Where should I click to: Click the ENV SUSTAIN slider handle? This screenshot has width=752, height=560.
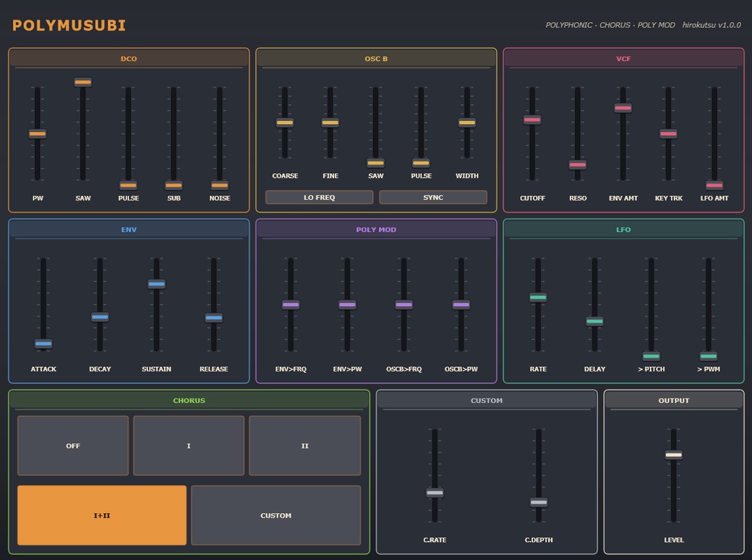tap(156, 284)
